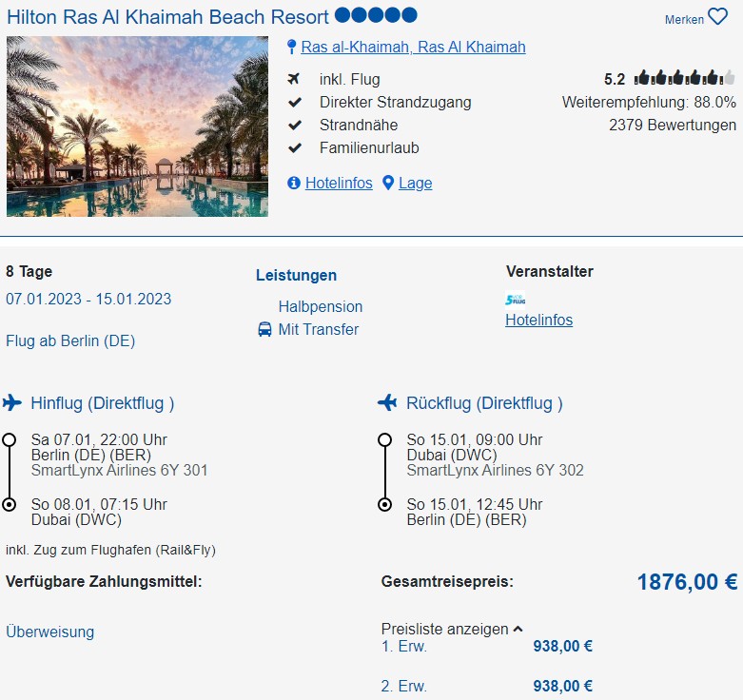The width and height of the screenshot is (743, 700).
Task: Click the Hotelinfos link under Veranstalter
Action: click(x=538, y=320)
